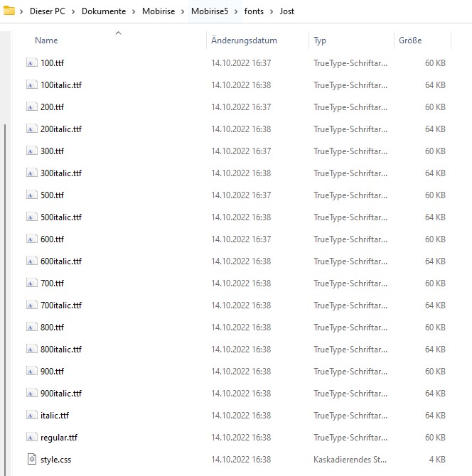This screenshot has height=476, width=472.
Task: Click the Größe column header
Action: click(x=410, y=40)
